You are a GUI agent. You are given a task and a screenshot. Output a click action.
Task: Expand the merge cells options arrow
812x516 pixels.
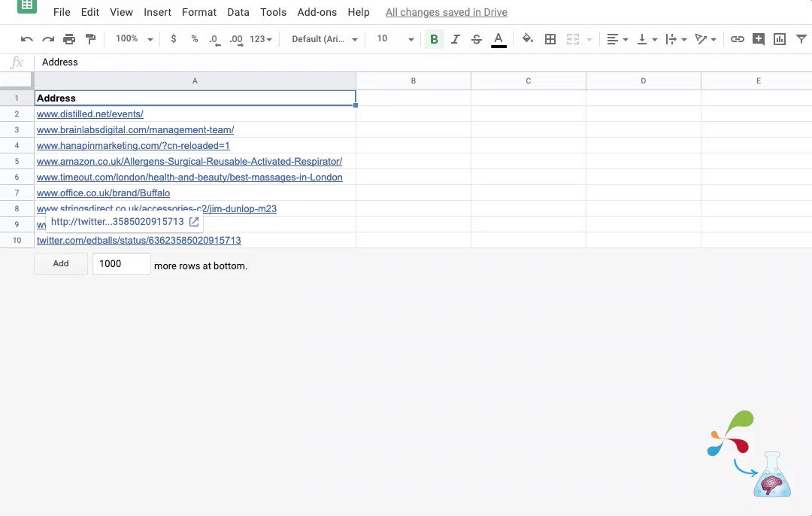click(x=589, y=39)
